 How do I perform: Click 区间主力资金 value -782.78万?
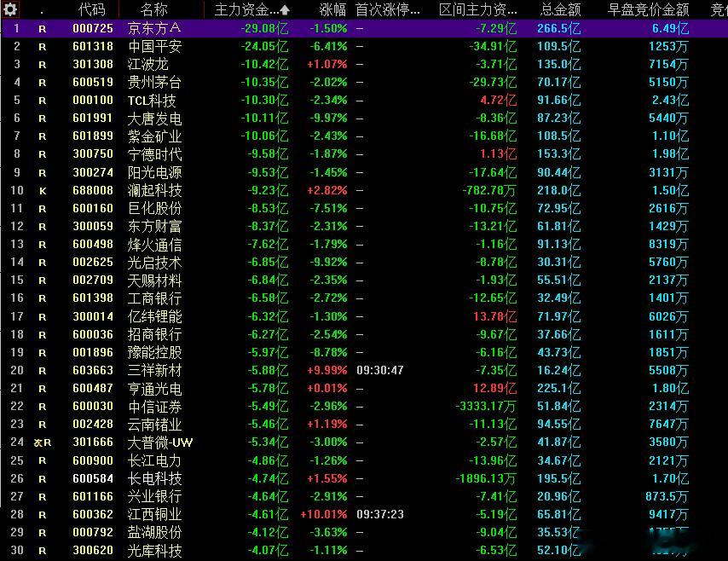pos(489,190)
